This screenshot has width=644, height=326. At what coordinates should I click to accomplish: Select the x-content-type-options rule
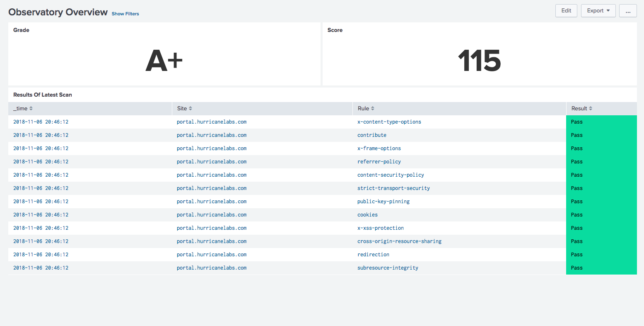click(x=389, y=122)
